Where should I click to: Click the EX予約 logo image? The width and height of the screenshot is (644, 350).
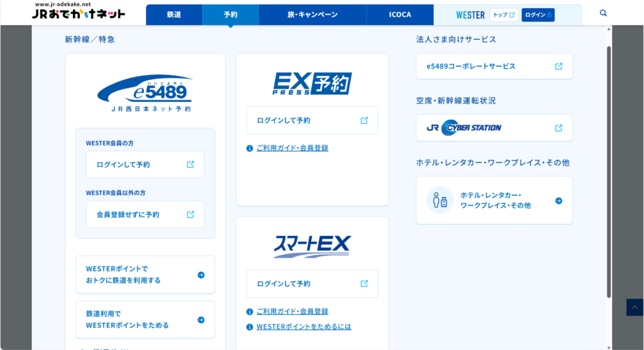(312, 83)
